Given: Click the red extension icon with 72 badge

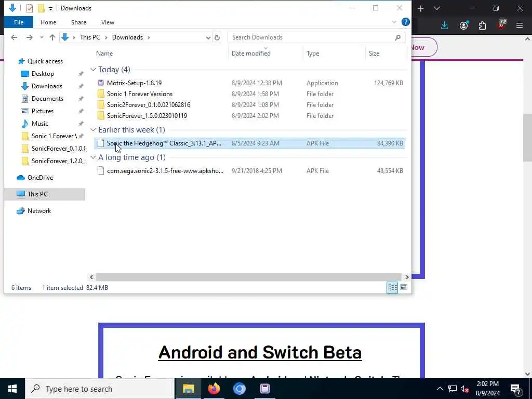Looking at the screenshot, I should click(501, 25).
